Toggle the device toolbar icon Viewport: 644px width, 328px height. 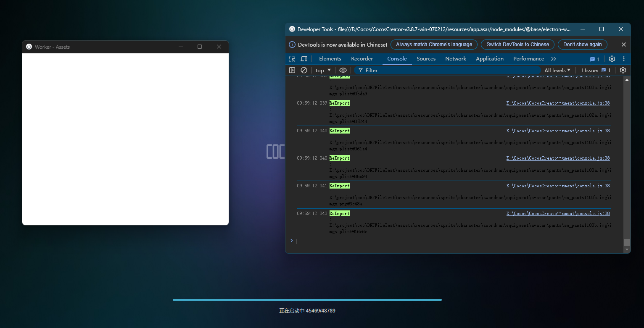(x=304, y=59)
